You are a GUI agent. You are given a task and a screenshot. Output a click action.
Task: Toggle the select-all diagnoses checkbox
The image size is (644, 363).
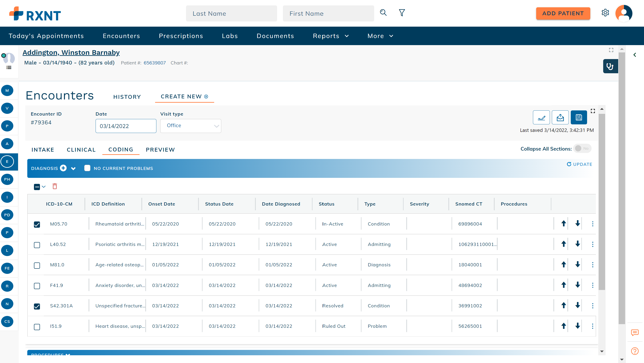click(37, 187)
